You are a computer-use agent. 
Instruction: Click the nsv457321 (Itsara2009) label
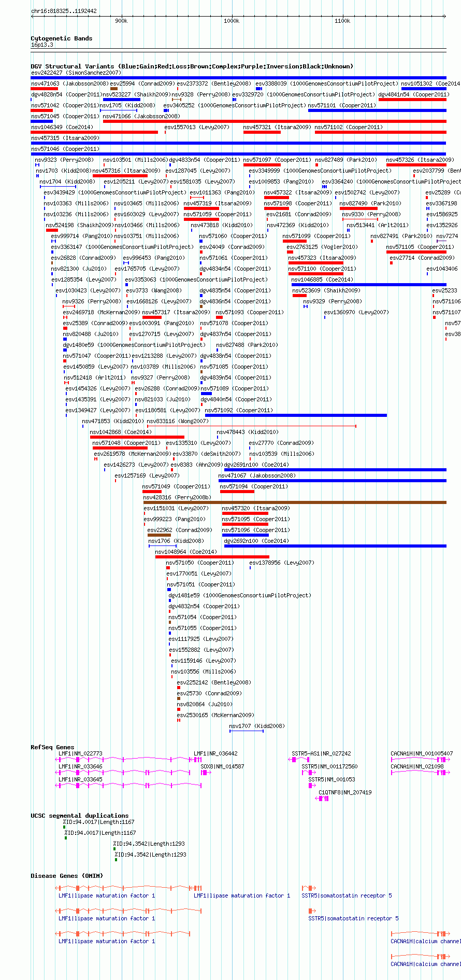(x=277, y=127)
